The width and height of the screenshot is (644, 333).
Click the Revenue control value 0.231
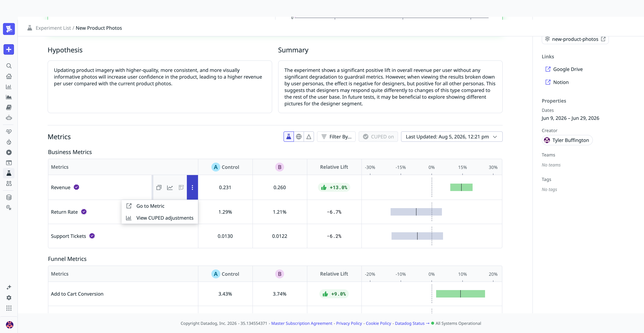coord(225,187)
